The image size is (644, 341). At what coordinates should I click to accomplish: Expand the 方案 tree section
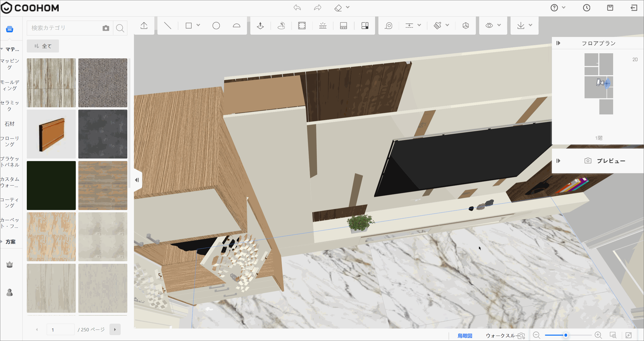pyautogui.click(x=2, y=242)
